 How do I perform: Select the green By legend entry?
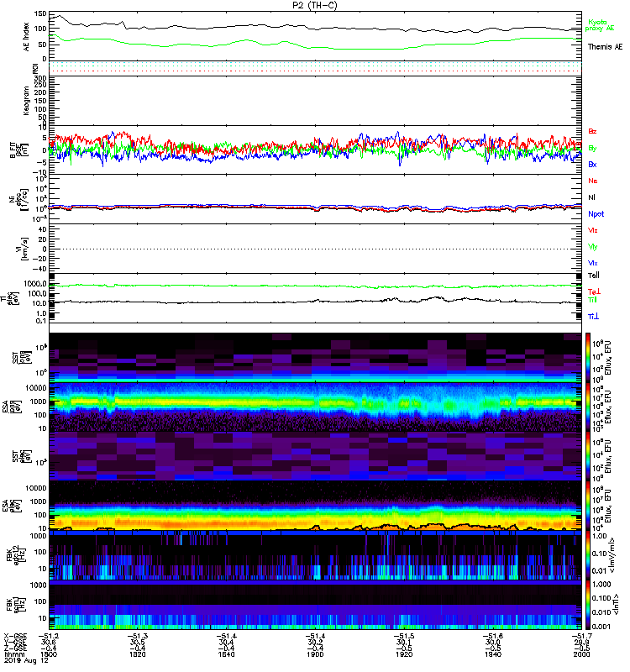point(592,149)
